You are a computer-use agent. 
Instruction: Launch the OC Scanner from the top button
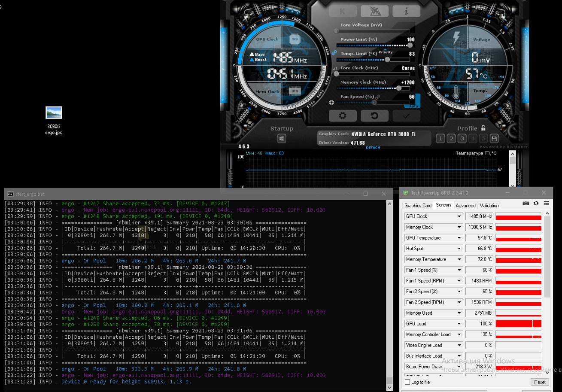click(374, 11)
